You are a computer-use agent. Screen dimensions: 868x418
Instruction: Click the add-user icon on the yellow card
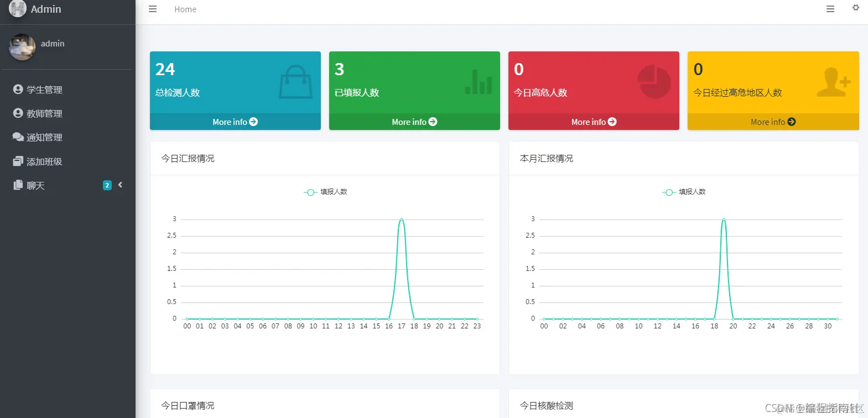[x=834, y=82]
